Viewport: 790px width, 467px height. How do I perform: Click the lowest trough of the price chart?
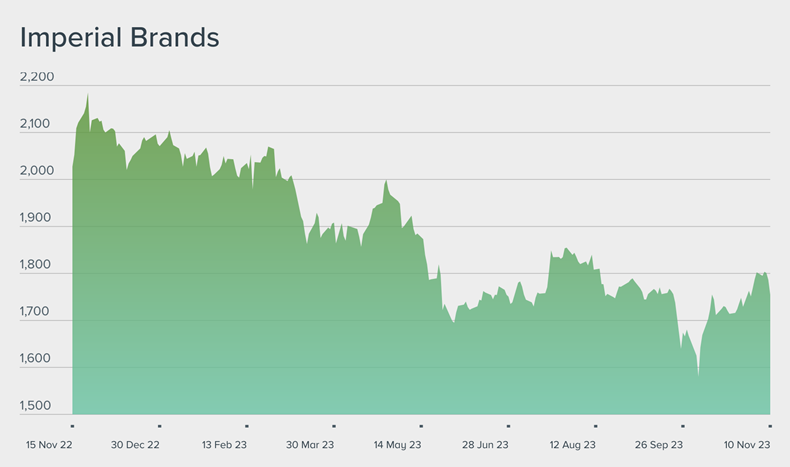[698, 377]
